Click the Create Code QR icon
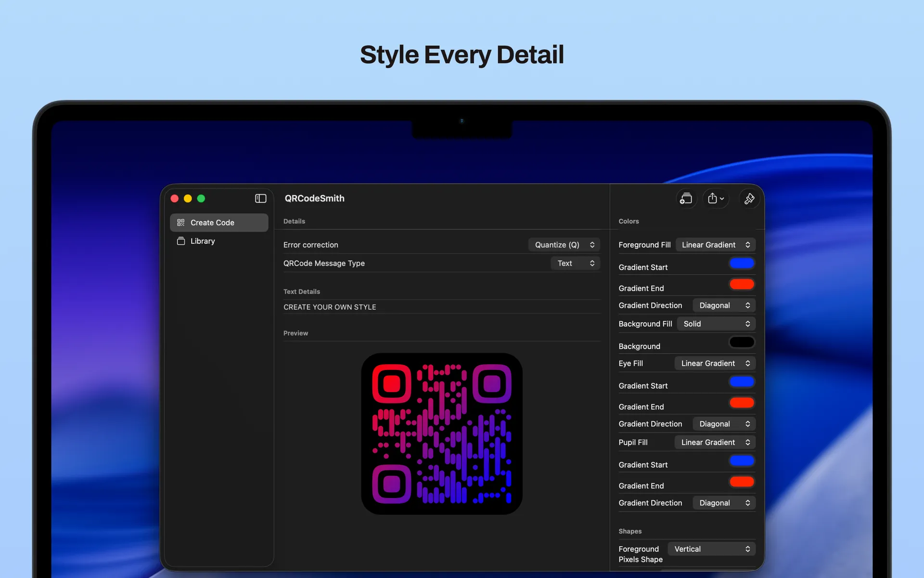Screen dimensions: 924x578 click(x=181, y=223)
